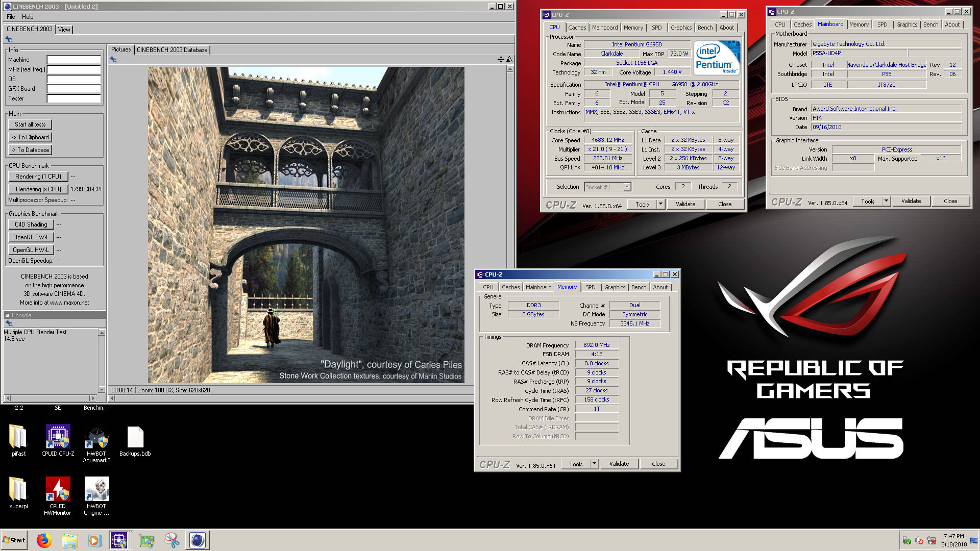
Task: Click the Intel Pentium inside logo
Action: click(717, 58)
